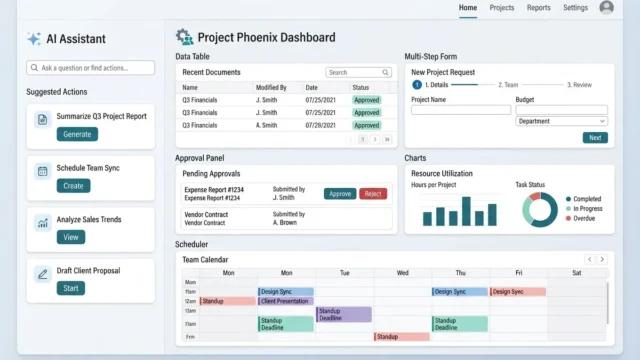Jump to last page in Recent Documents

pos(387,140)
